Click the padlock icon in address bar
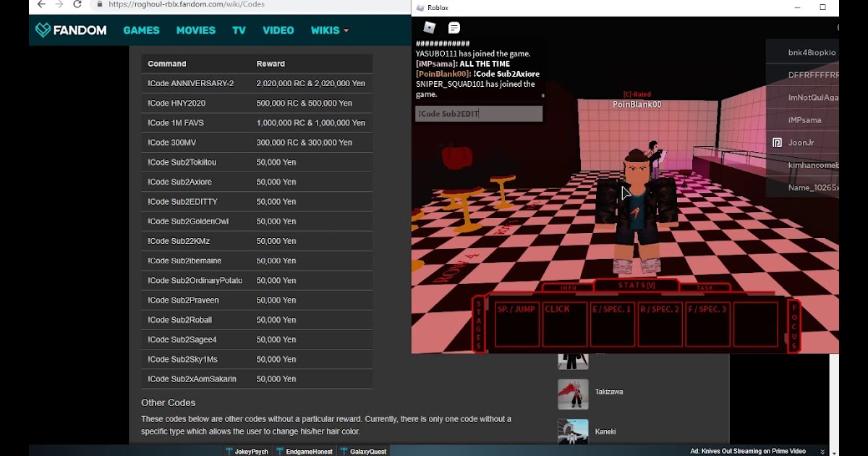This screenshot has height=456, width=868. click(100, 4)
